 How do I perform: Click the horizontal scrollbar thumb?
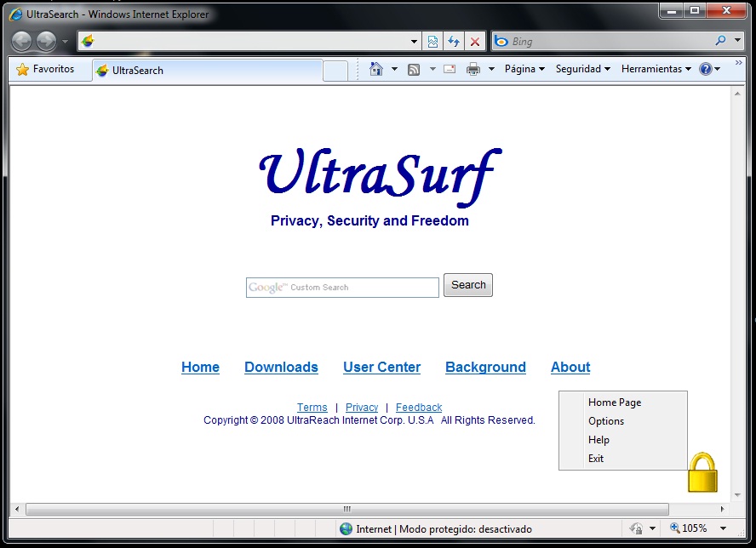[347, 509]
